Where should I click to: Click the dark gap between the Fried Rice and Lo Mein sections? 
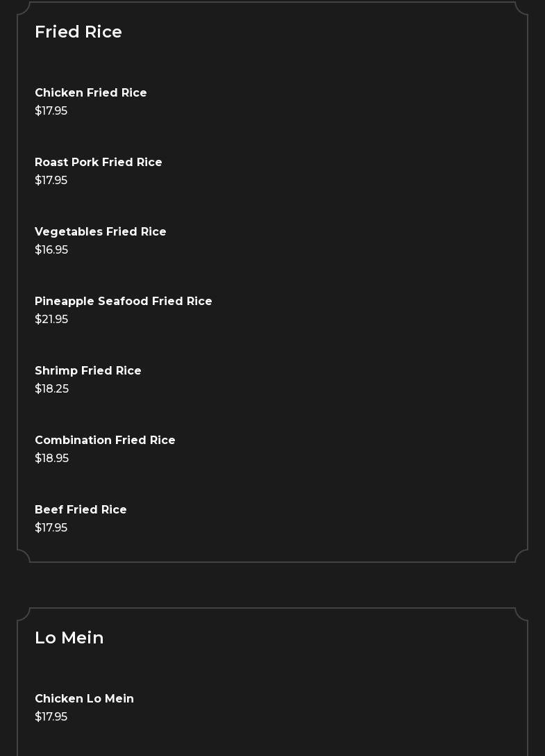(272, 585)
